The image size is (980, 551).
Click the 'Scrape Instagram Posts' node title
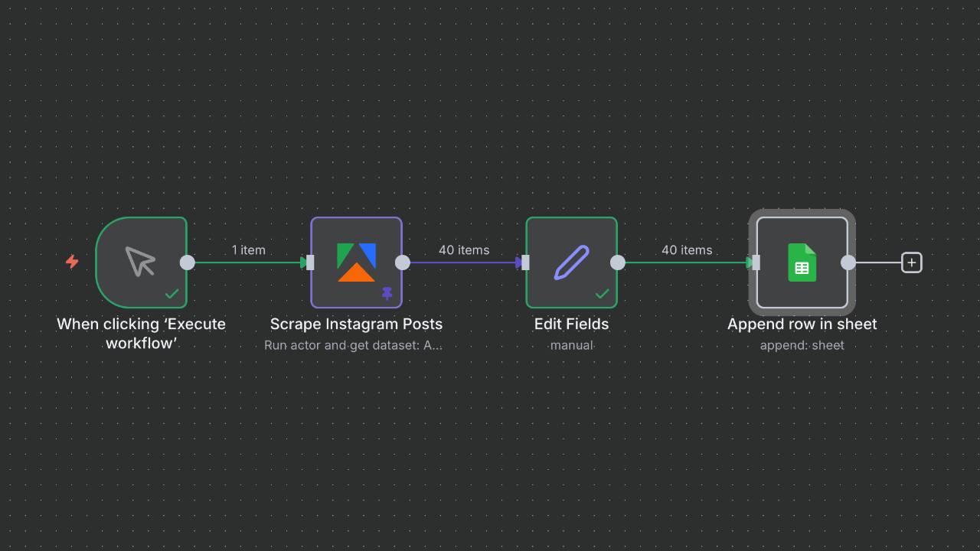(x=356, y=324)
